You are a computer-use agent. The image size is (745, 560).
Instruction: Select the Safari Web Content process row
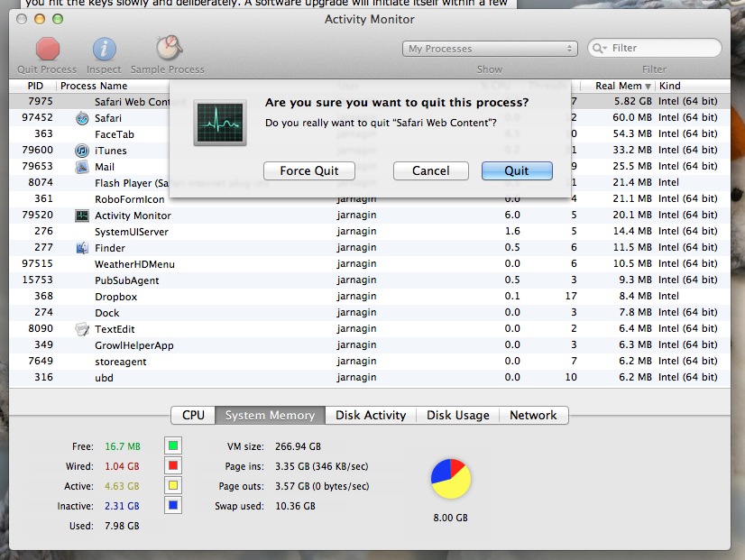click(370, 102)
